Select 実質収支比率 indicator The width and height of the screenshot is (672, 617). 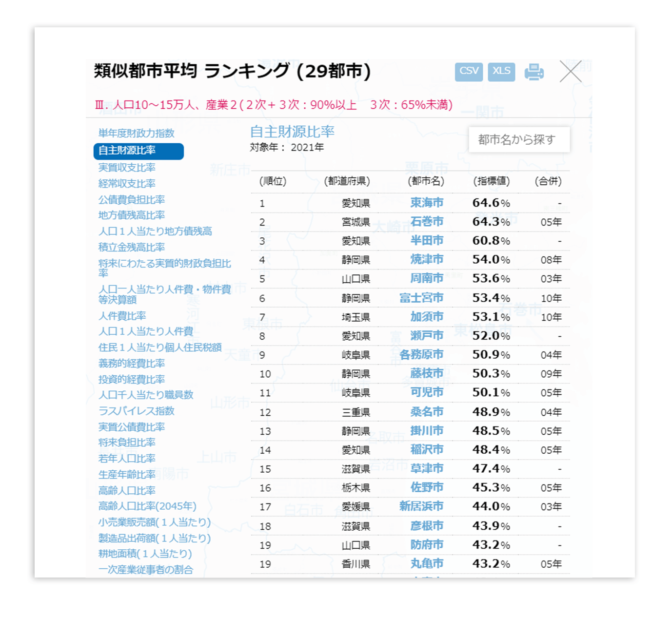pyautogui.click(x=127, y=168)
